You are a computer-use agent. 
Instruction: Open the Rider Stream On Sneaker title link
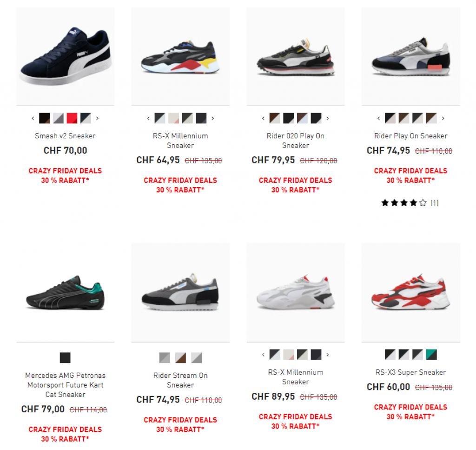click(x=181, y=380)
